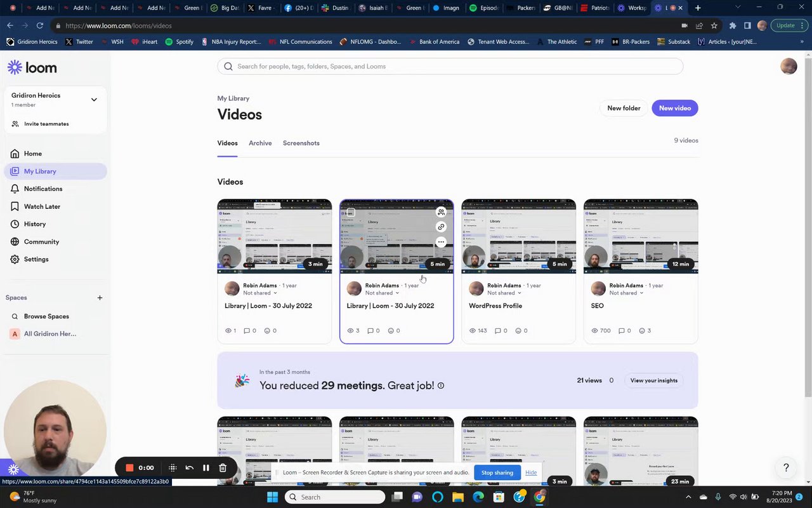Pause the Loom recording

[x=206, y=468]
